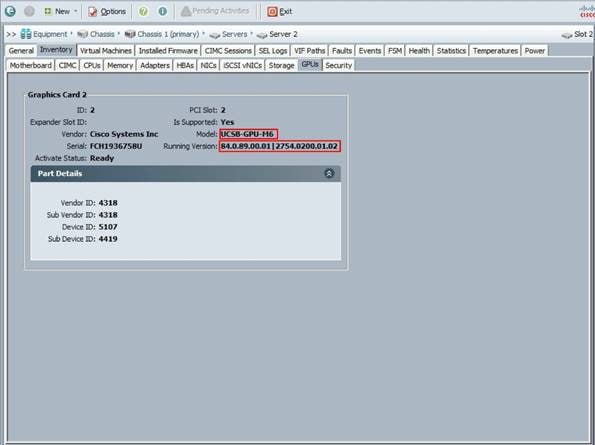
Task: Navigate to Chassis breadcrumb
Action: coord(102,34)
